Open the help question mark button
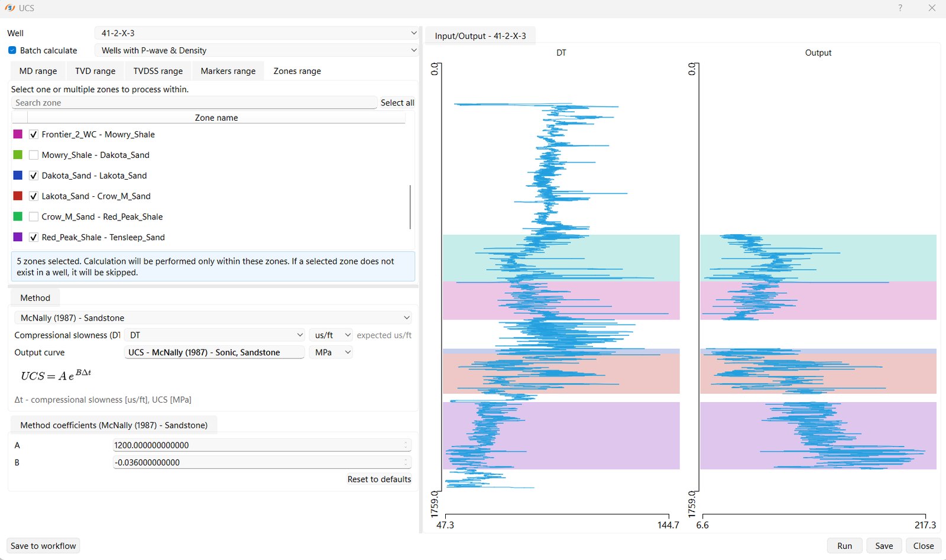Viewport: 946px width, 560px height. click(900, 8)
